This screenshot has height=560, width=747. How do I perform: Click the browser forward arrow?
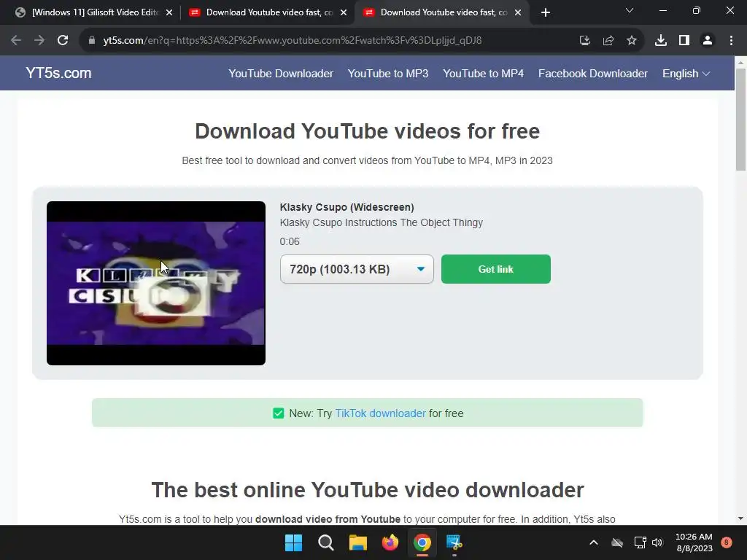39,41
